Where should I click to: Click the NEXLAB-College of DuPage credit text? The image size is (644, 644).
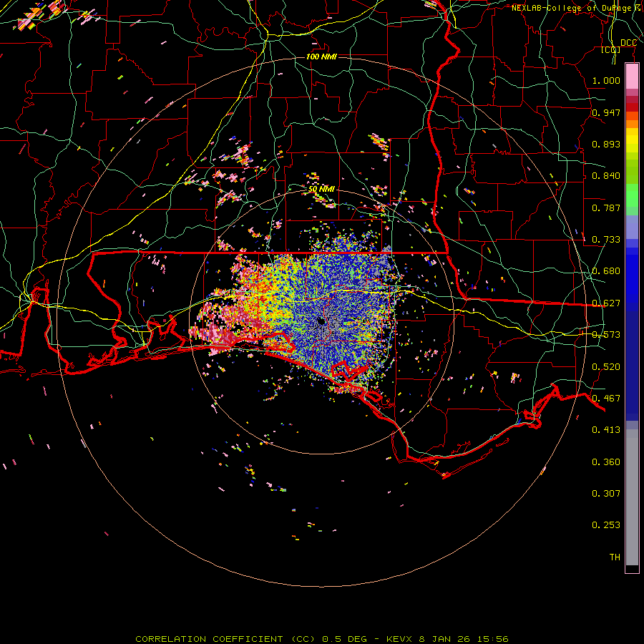pyautogui.click(x=576, y=8)
